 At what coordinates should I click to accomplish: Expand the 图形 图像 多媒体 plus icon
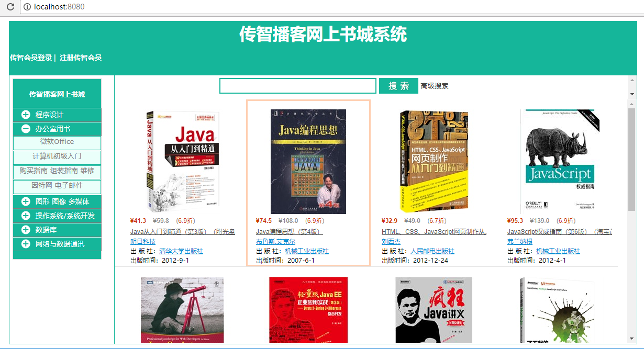coord(26,201)
